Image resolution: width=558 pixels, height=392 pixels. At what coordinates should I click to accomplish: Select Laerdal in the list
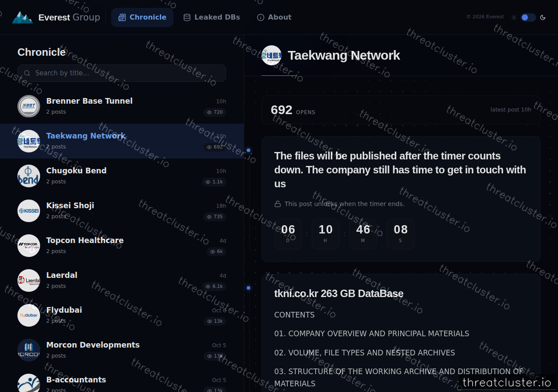pyautogui.click(x=122, y=280)
